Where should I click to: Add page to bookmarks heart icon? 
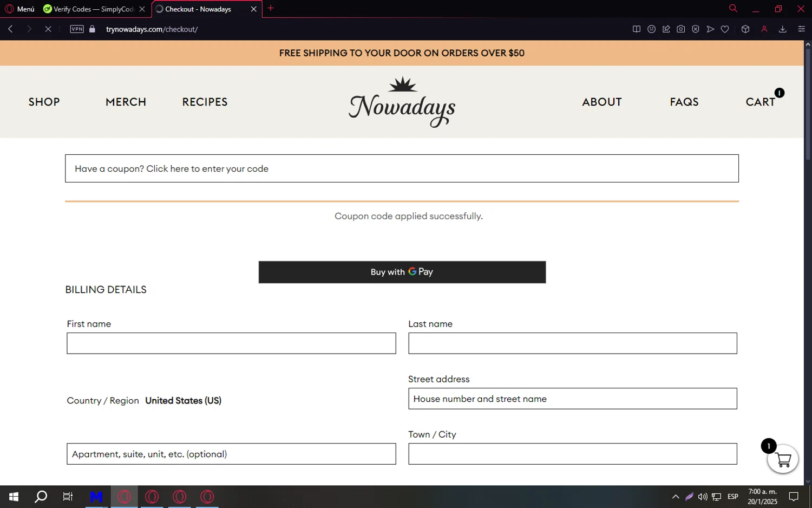pos(725,29)
